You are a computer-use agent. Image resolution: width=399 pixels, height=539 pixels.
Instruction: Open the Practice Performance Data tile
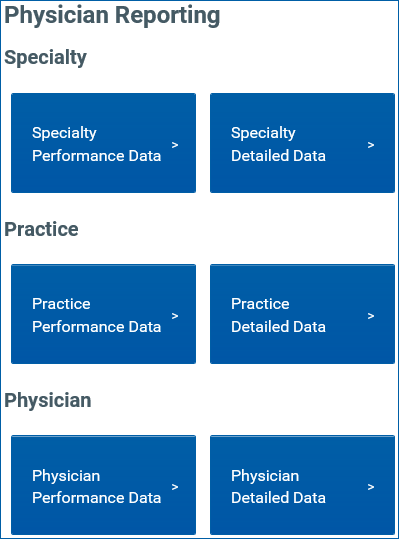pyautogui.click(x=103, y=314)
